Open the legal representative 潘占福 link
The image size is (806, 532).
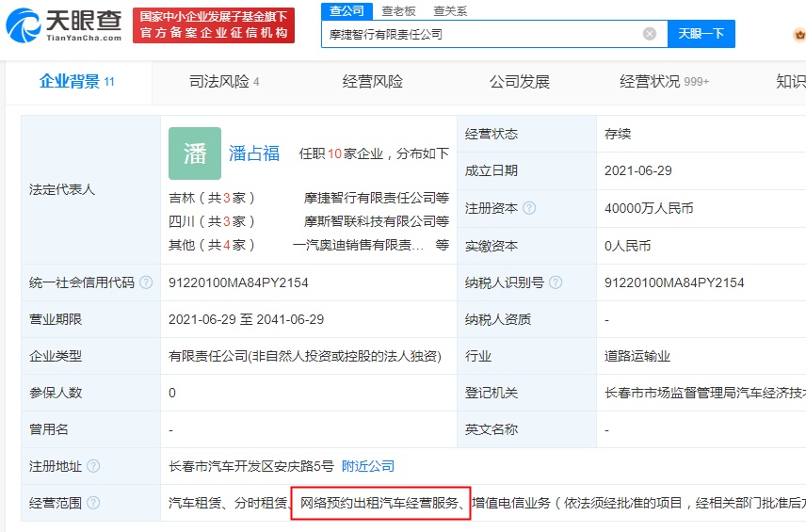coord(254,153)
